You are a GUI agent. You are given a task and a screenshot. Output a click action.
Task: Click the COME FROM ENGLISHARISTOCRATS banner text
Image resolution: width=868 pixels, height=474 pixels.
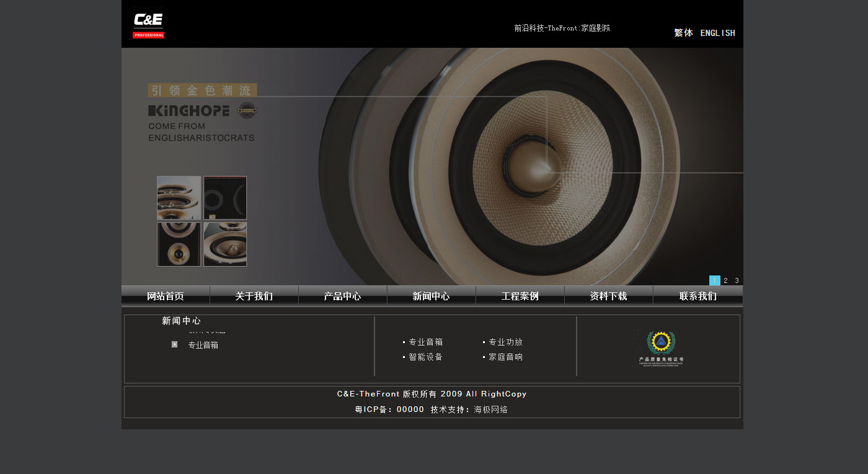(201, 132)
